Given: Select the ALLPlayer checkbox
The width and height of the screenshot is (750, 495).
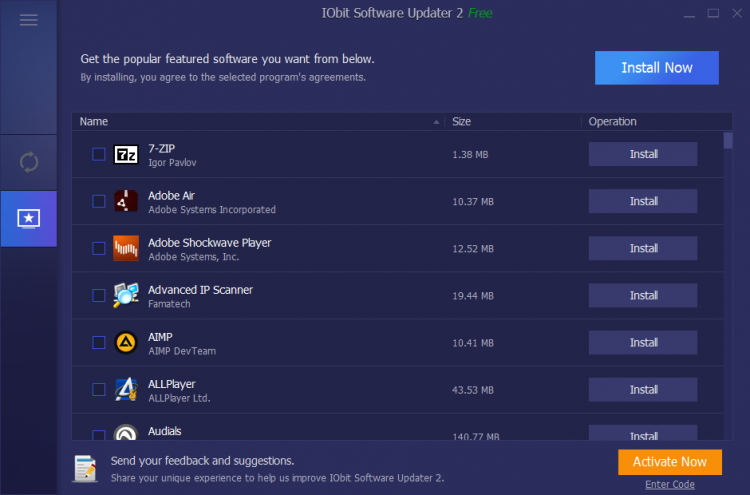Looking at the screenshot, I should 99,389.
